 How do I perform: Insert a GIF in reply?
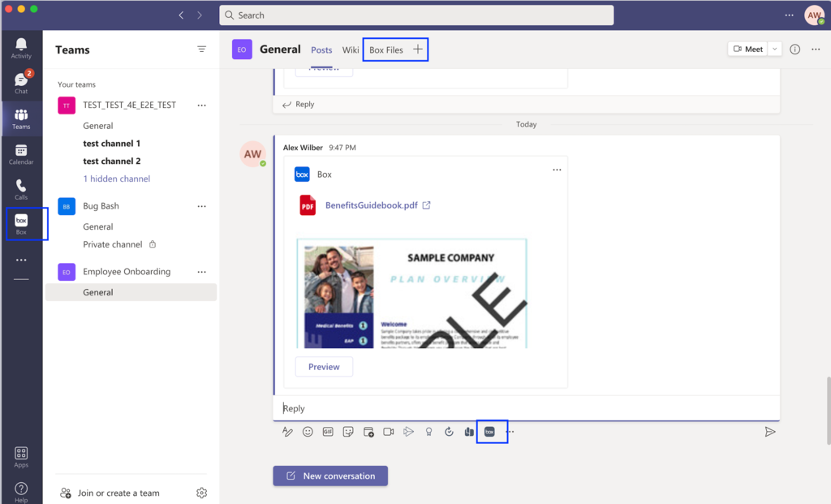(x=328, y=432)
